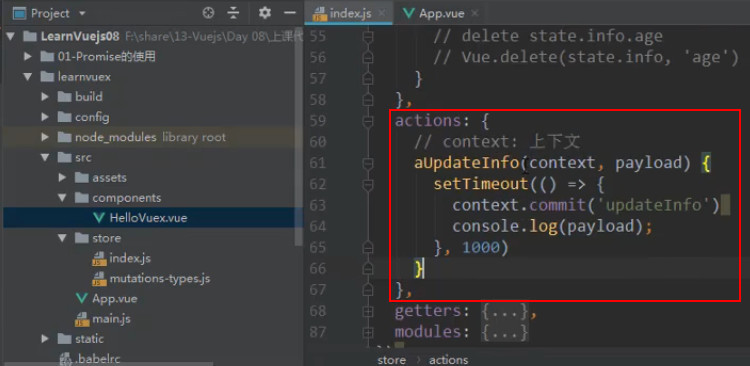750x366 pixels.
Task: Click the 'aUpdateInfo' method name
Action: click(467, 163)
